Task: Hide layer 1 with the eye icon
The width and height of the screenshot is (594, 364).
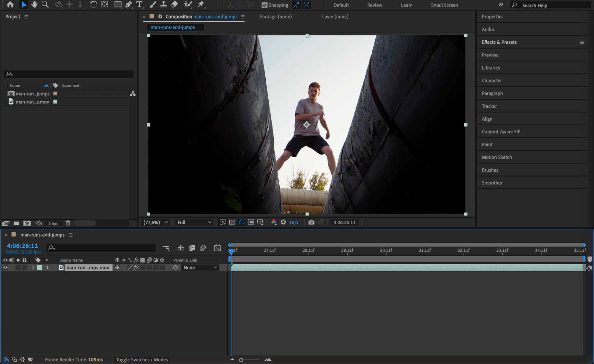Action: 5,267
